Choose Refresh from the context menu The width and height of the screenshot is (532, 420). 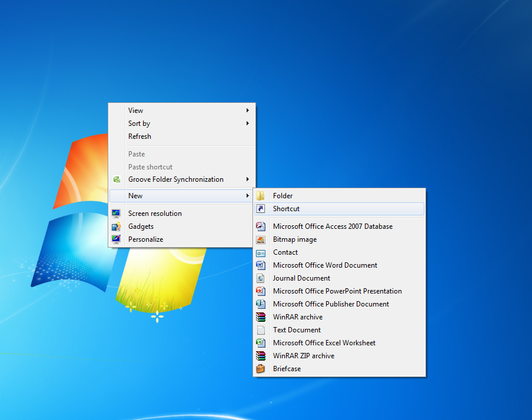coord(182,136)
